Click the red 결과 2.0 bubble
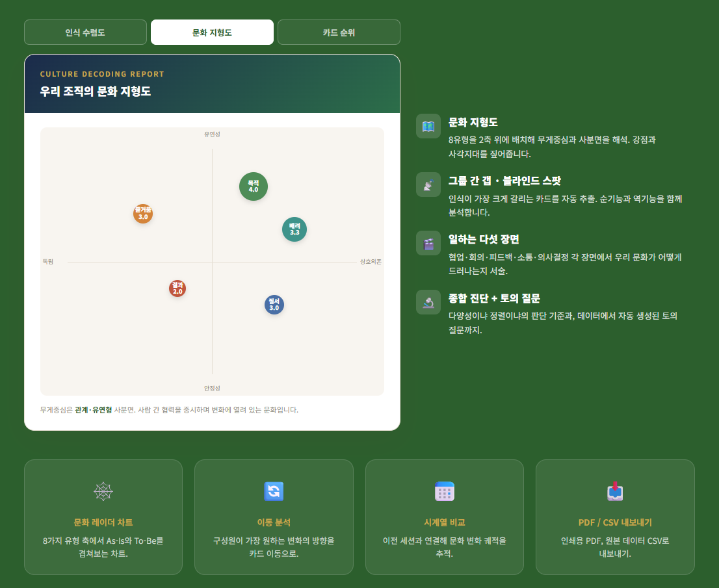 click(x=177, y=288)
